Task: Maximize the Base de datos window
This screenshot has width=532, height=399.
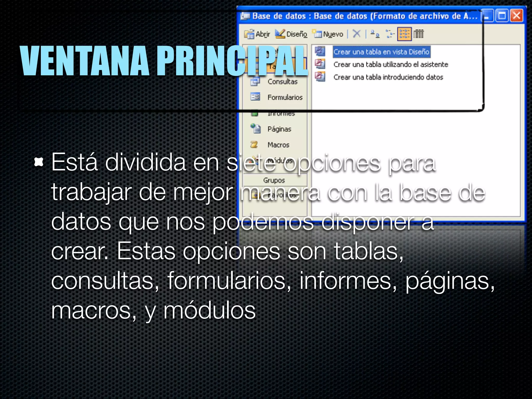Action: (x=502, y=16)
